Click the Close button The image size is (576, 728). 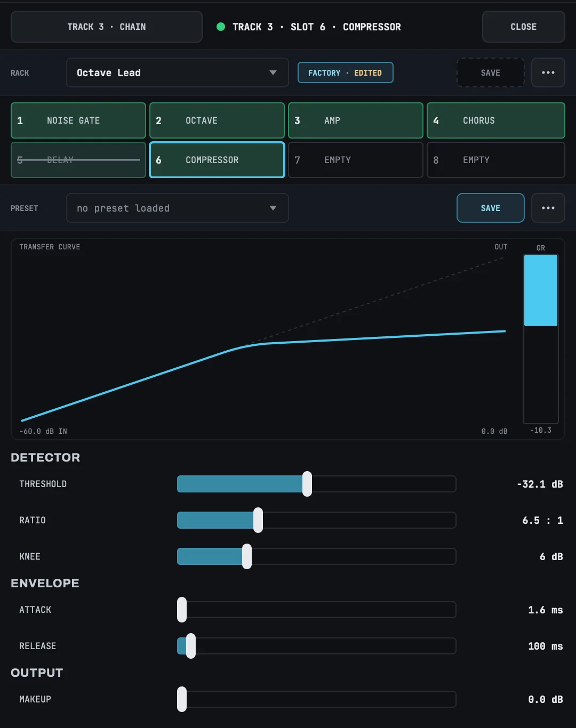coord(524,27)
